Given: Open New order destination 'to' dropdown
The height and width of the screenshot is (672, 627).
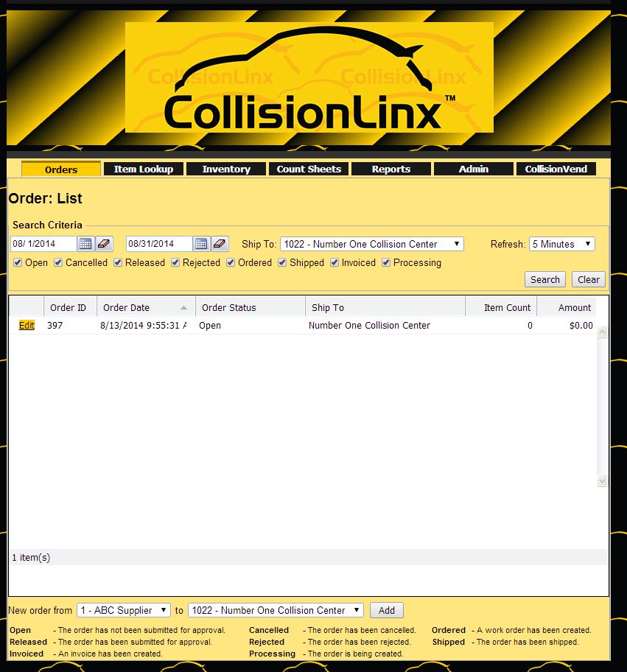Looking at the screenshot, I should (x=276, y=610).
